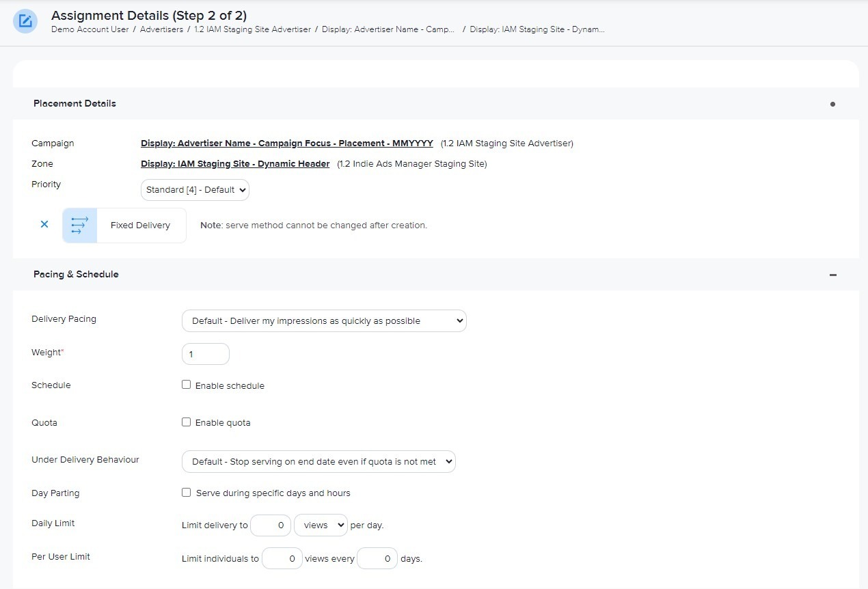Click the Weight input field

point(205,354)
